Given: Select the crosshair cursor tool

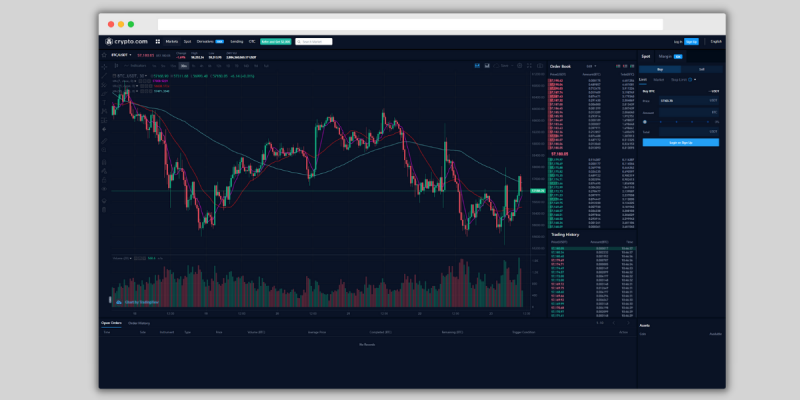Looking at the screenshot, I should [105, 67].
